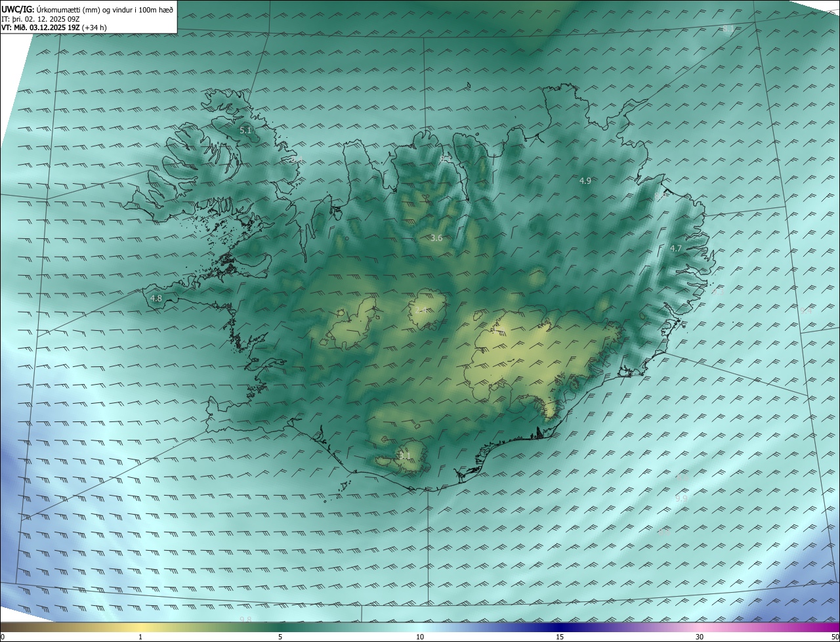Click the colorbar tick label 1

pyautogui.click(x=140, y=637)
